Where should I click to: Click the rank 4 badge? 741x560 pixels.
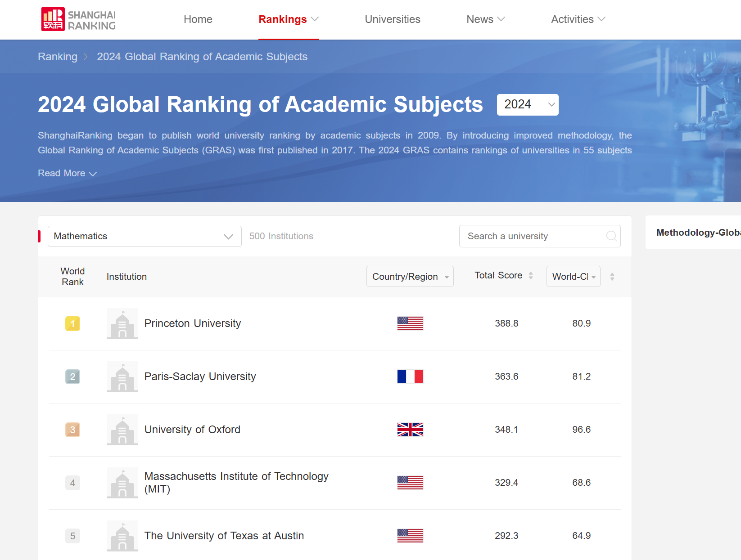click(x=72, y=483)
